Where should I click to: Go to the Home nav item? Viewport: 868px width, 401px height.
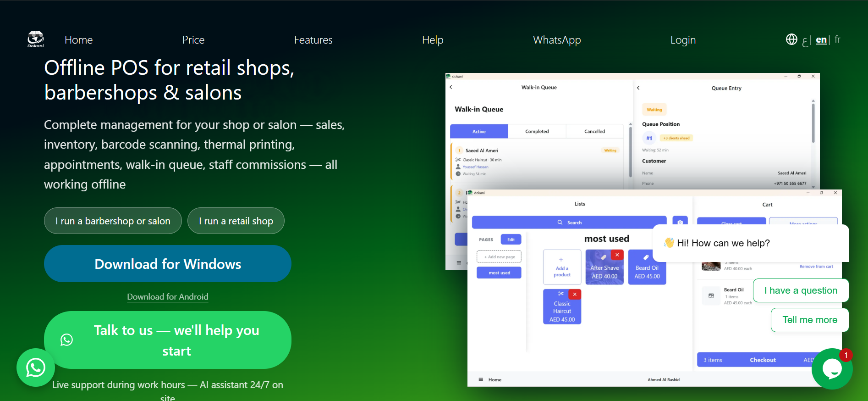point(79,40)
